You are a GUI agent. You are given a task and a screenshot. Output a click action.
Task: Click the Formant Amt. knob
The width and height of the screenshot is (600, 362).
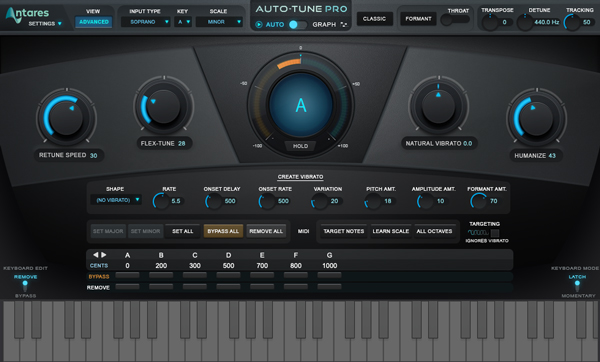(x=479, y=201)
